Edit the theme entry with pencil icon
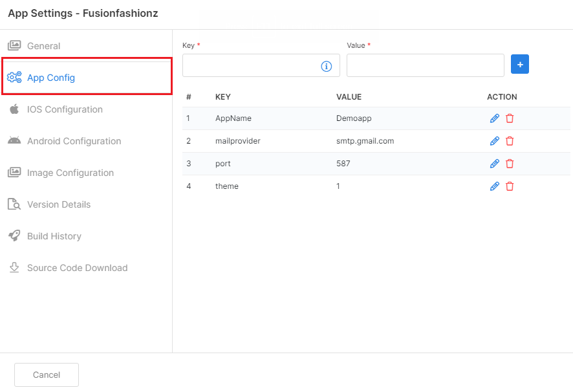This screenshot has width=573, height=392. (x=495, y=186)
